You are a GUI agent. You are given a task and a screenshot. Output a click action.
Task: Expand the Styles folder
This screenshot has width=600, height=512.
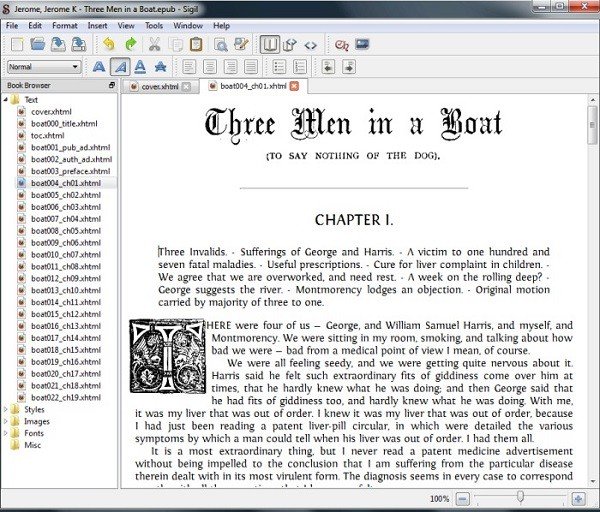6,409
